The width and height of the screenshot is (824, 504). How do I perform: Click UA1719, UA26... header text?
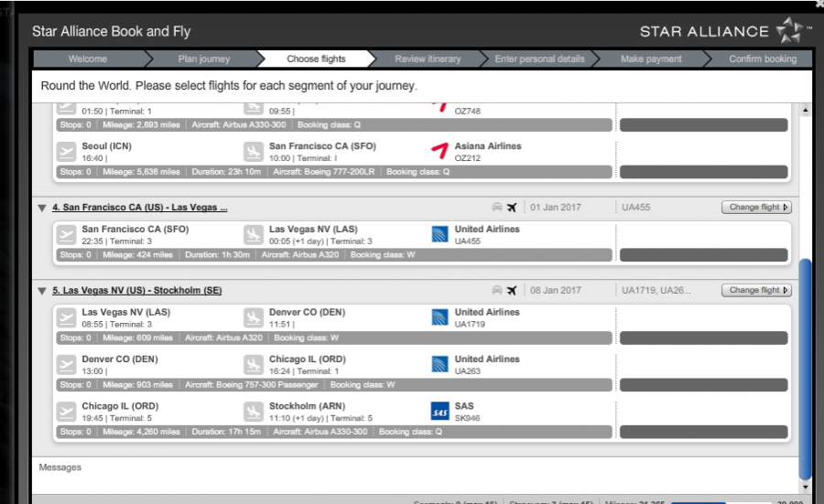click(656, 290)
